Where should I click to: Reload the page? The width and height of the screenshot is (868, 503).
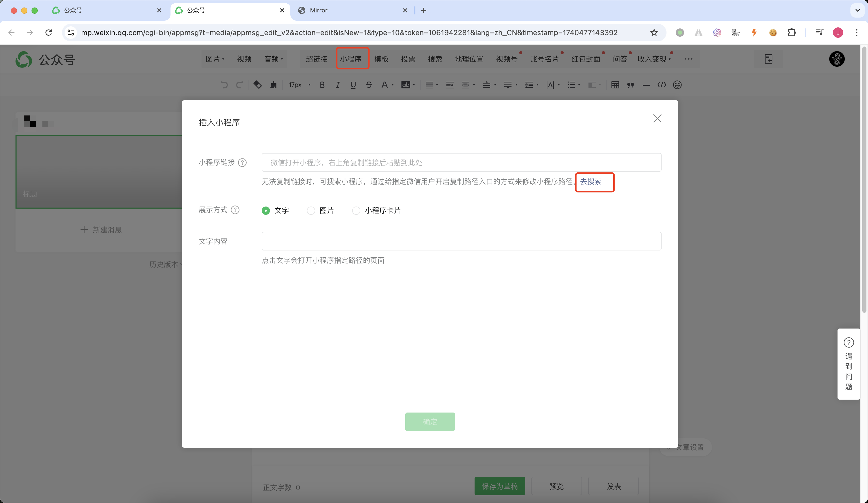click(x=49, y=33)
